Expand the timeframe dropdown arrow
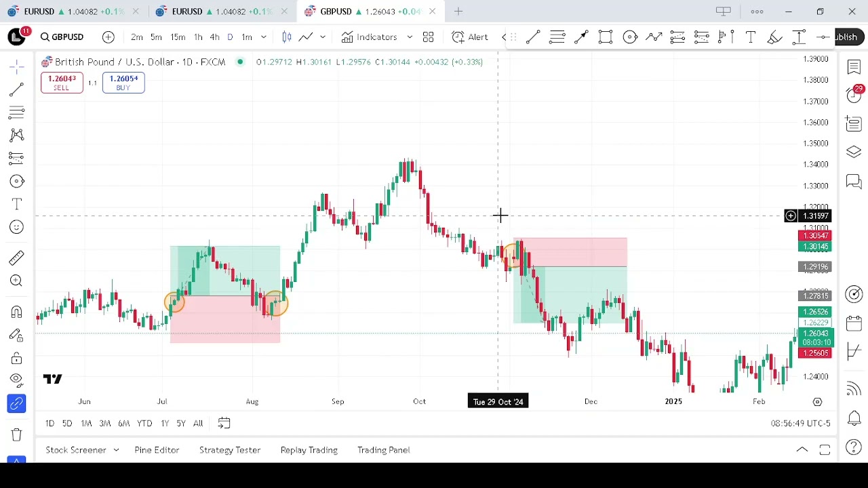The height and width of the screenshot is (488, 868). pos(263,37)
